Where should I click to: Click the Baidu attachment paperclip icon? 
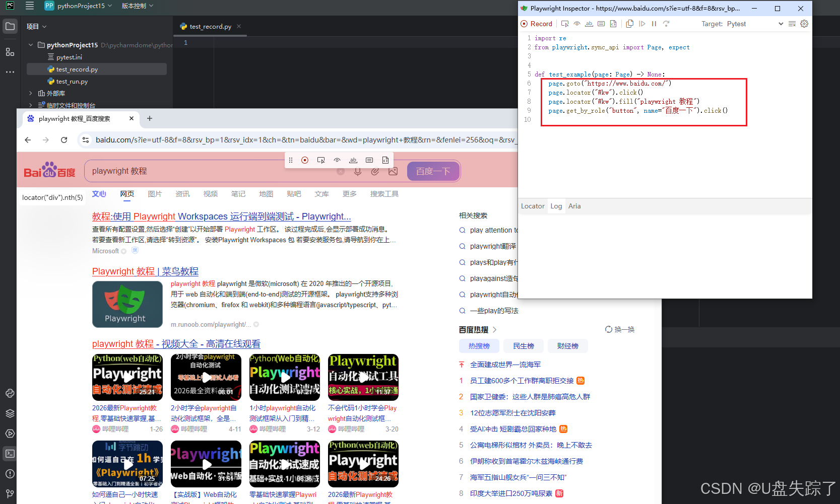tap(375, 171)
